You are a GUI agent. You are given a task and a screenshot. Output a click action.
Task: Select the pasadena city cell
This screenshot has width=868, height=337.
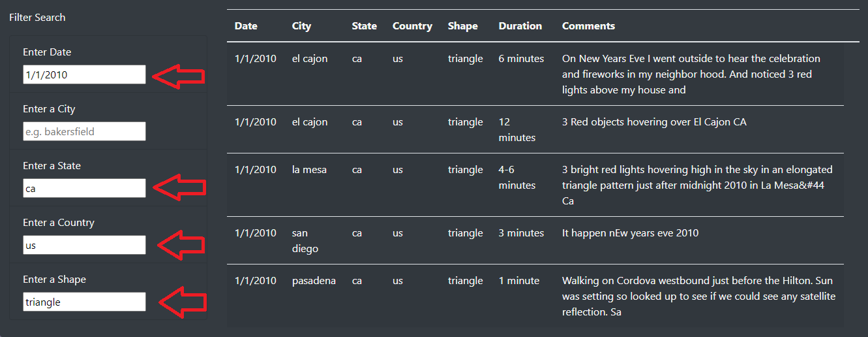pyautogui.click(x=314, y=281)
